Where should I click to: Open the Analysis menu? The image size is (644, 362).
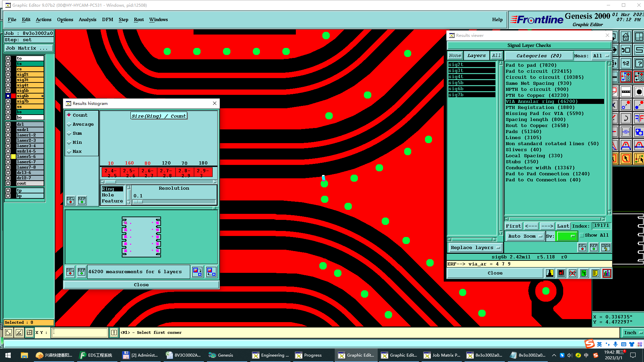click(87, 19)
